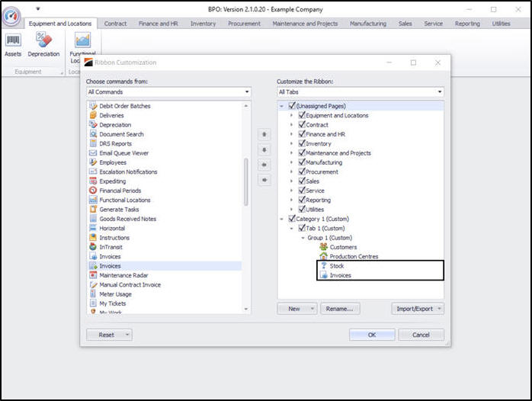Select the Manual Contract Invoice icon
532x401 pixels.
point(93,284)
